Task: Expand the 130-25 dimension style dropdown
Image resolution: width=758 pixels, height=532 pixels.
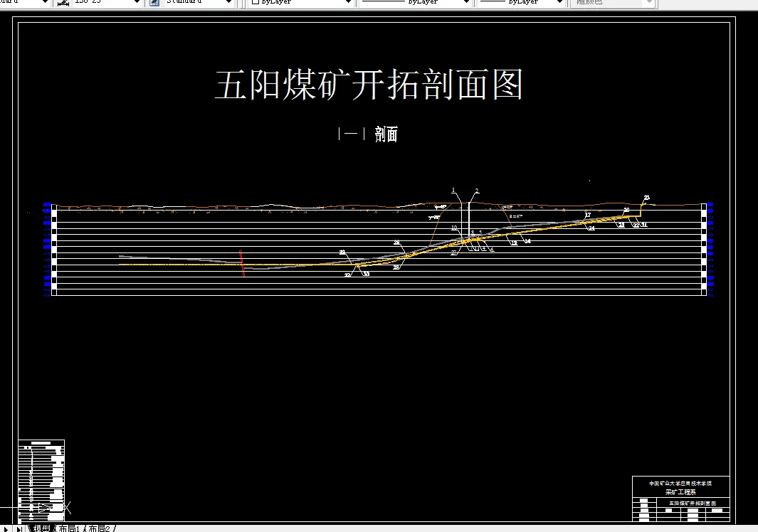Action: pyautogui.click(x=137, y=2)
